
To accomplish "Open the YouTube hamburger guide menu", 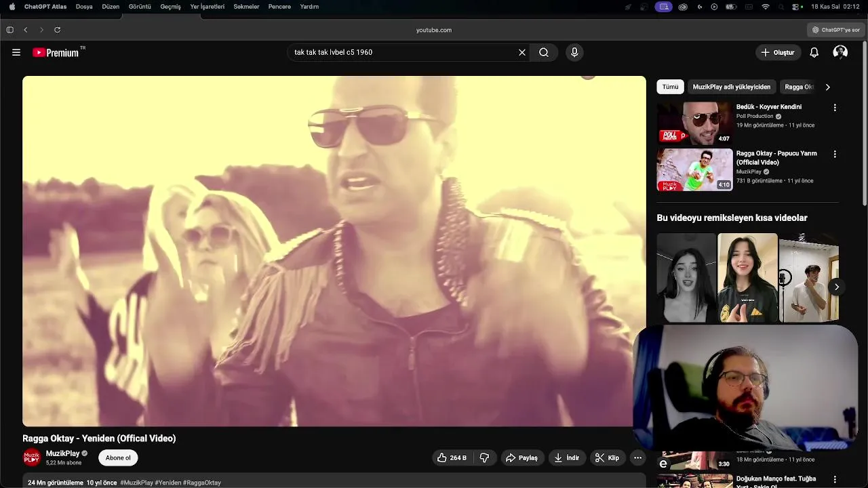I will point(16,52).
